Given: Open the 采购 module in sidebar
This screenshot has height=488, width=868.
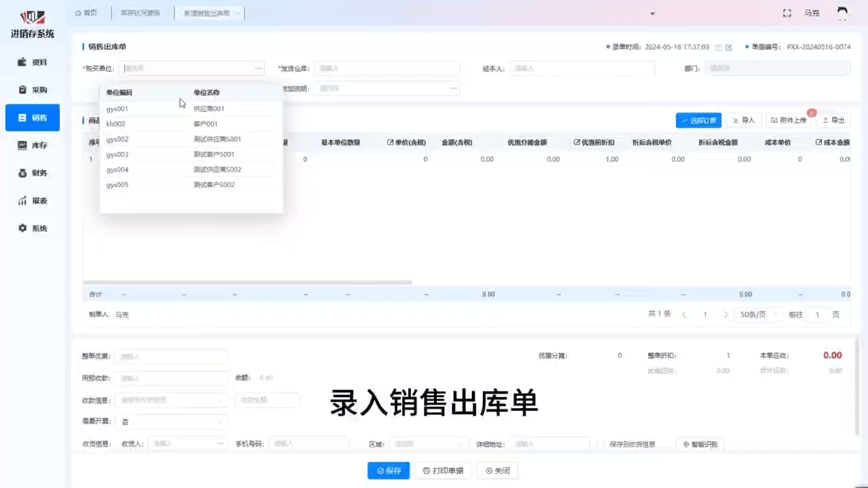Looking at the screenshot, I should click(x=33, y=90).
